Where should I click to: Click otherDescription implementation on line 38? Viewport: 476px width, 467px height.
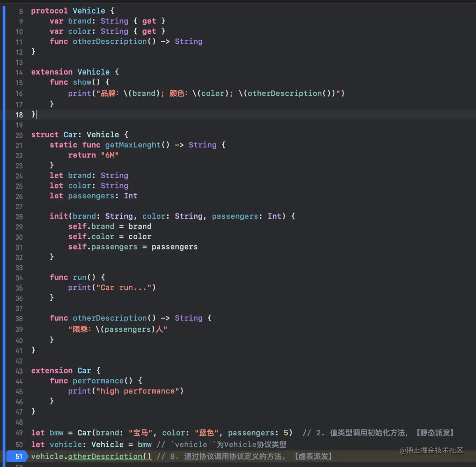click(131, 318)
